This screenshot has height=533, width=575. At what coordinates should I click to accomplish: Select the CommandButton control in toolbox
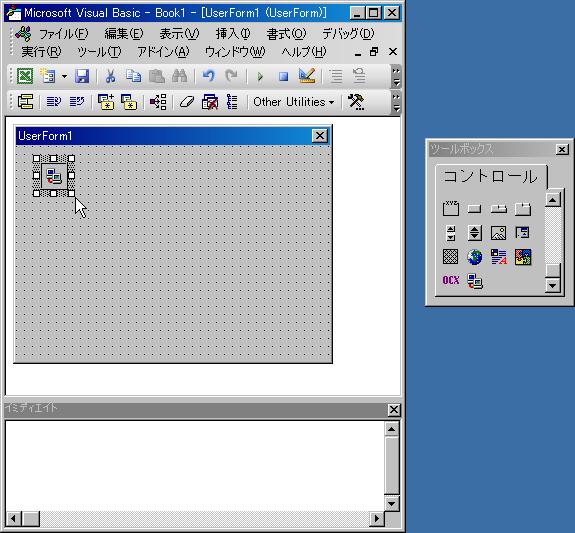coord(474,209)
